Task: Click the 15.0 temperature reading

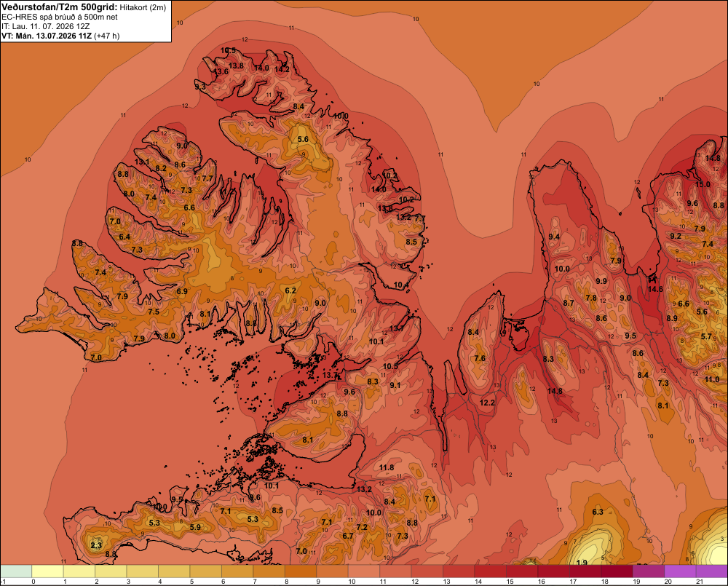Action: pos(703,184)
